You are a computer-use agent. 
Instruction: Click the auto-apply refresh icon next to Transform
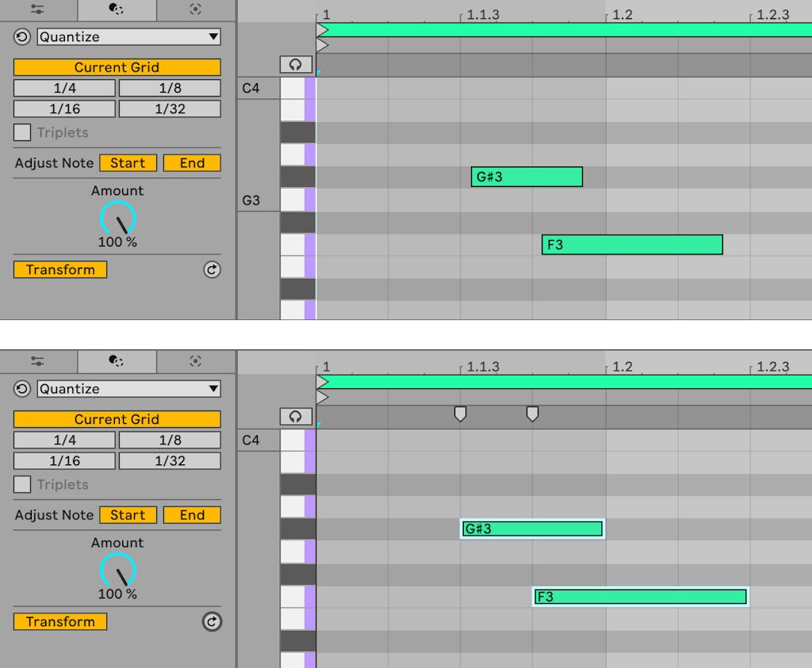click(x=211, y=269)
